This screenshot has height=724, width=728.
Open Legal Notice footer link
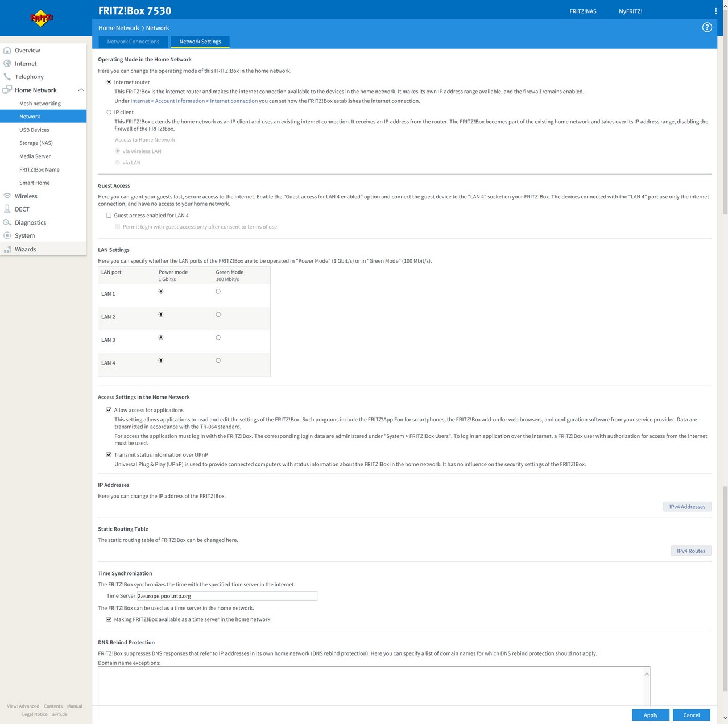[35, 714]
